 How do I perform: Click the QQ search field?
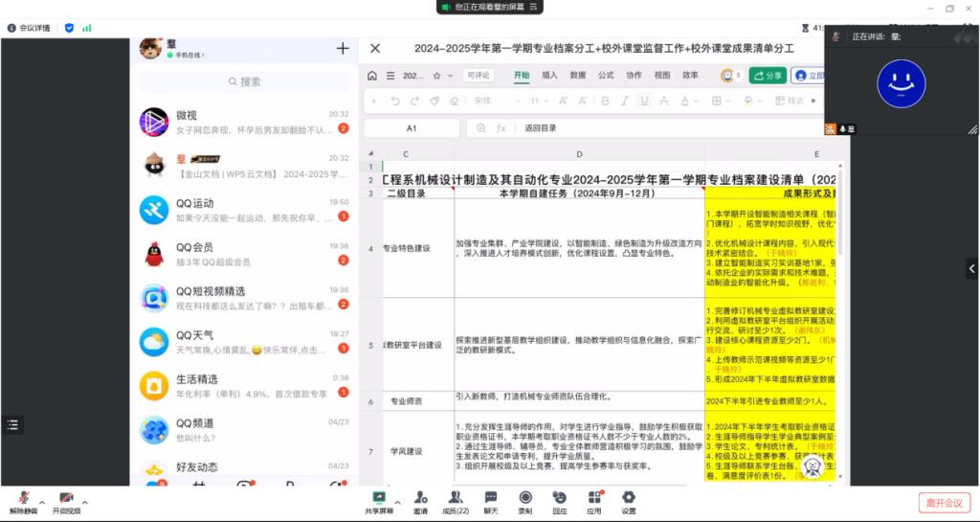tap(244, 82)
